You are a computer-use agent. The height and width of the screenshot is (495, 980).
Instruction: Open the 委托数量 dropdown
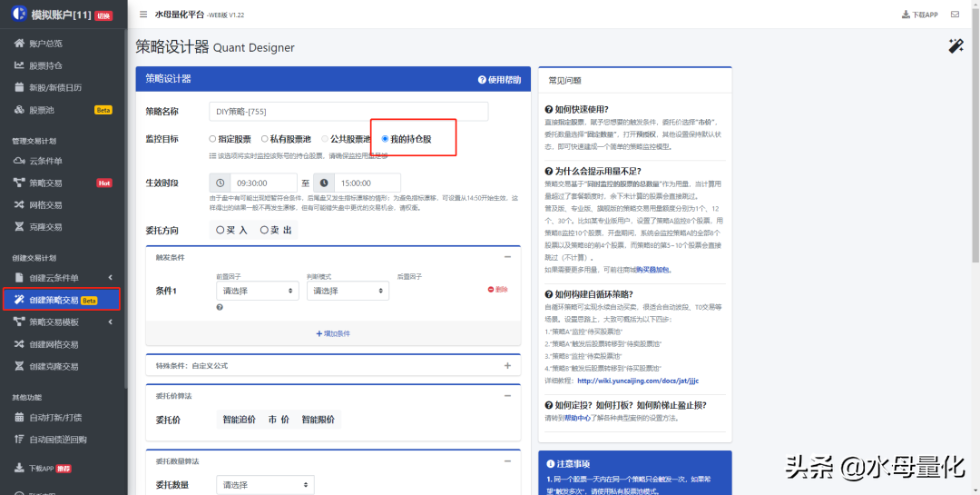click(x=265, y=485)
